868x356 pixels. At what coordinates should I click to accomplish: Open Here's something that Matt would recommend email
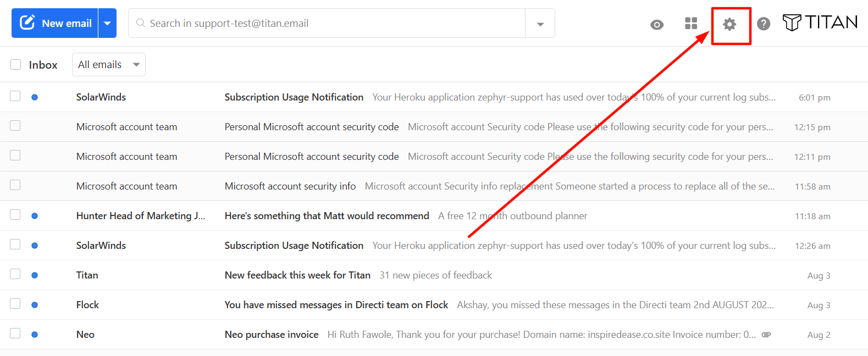(434, 216)
